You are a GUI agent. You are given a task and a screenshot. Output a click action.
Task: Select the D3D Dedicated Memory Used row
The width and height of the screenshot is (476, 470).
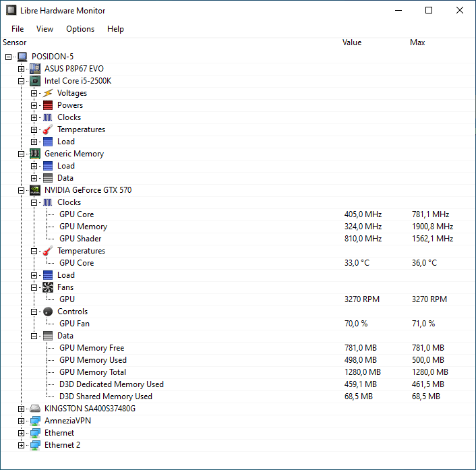point(238,384)
